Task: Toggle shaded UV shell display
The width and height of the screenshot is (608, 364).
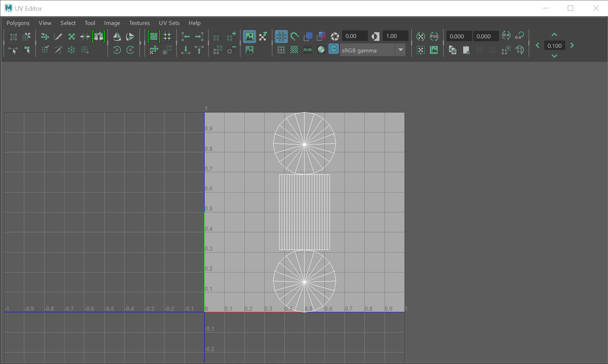Action: tap(250, 50)
